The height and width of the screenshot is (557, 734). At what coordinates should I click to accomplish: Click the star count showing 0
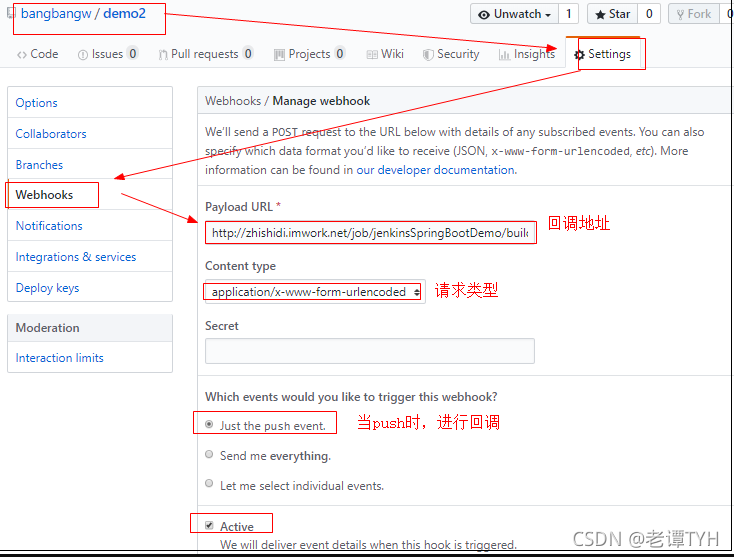[649, 14]
